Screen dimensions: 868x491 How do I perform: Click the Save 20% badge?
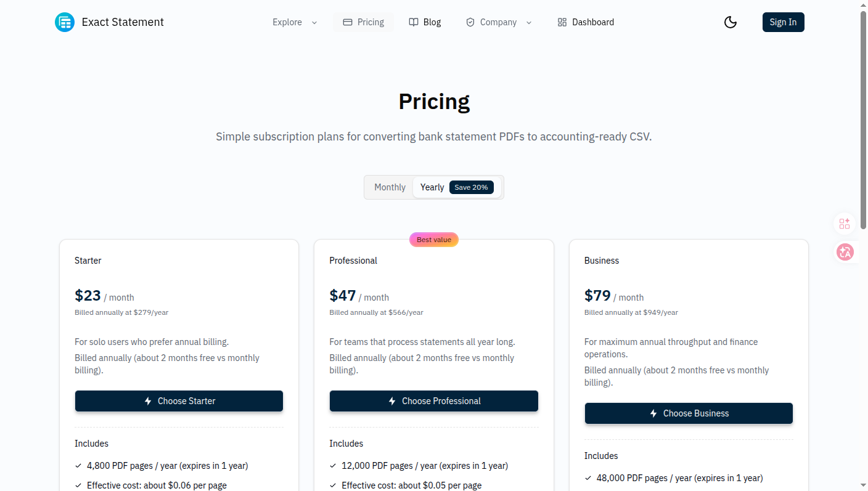472,187
